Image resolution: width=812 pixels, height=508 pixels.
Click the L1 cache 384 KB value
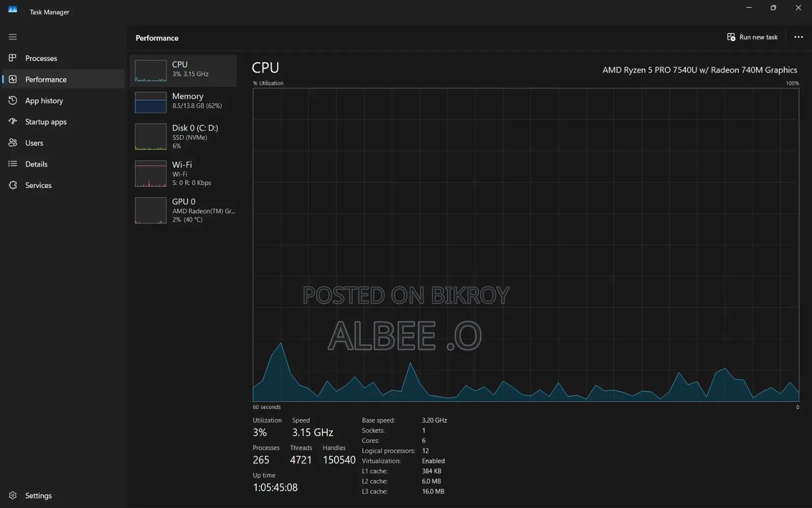click(x=432, y=471)
